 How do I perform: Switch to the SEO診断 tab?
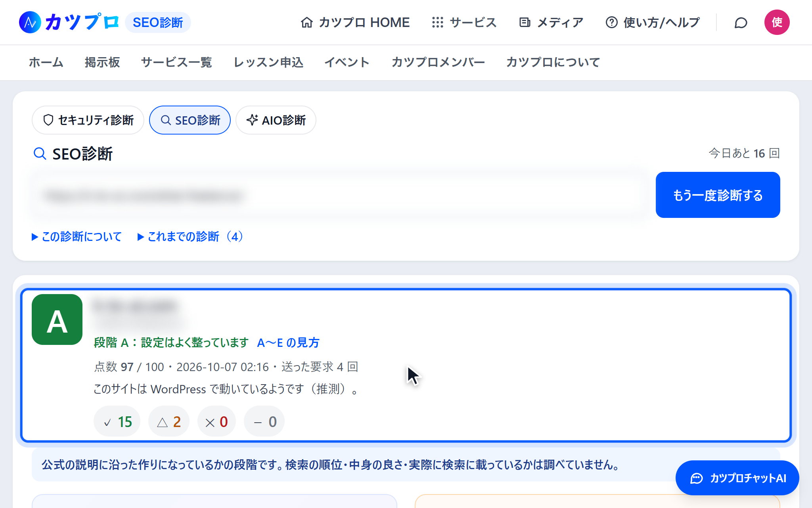[190, 120]
